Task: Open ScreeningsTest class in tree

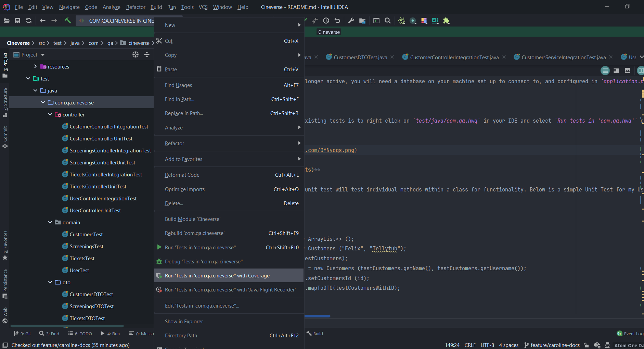Action: 86,246
